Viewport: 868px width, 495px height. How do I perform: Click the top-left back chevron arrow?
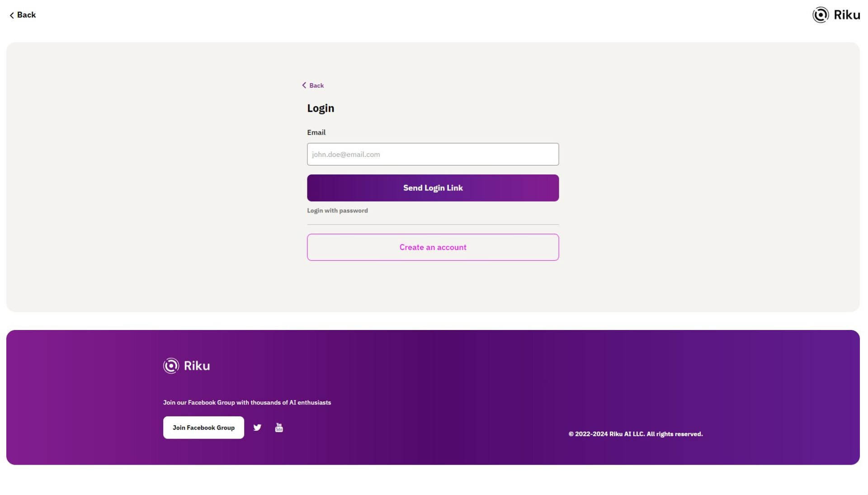coord(12,15)
